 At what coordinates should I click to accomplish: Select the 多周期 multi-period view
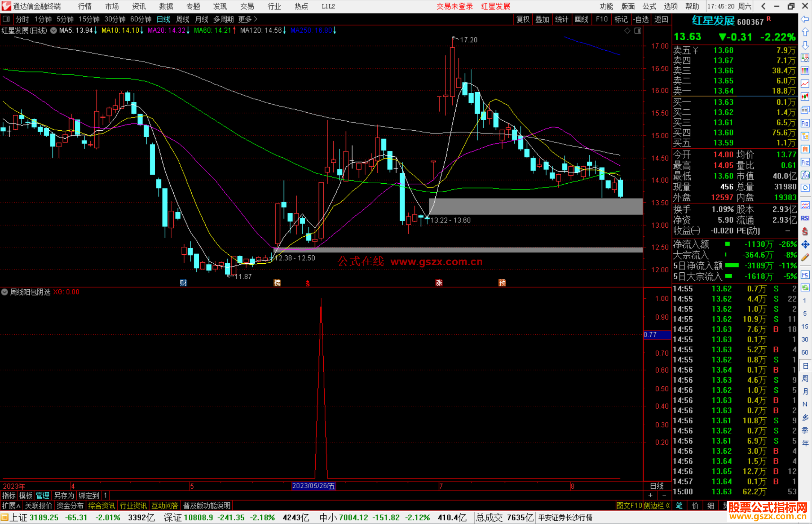[223, 19]
